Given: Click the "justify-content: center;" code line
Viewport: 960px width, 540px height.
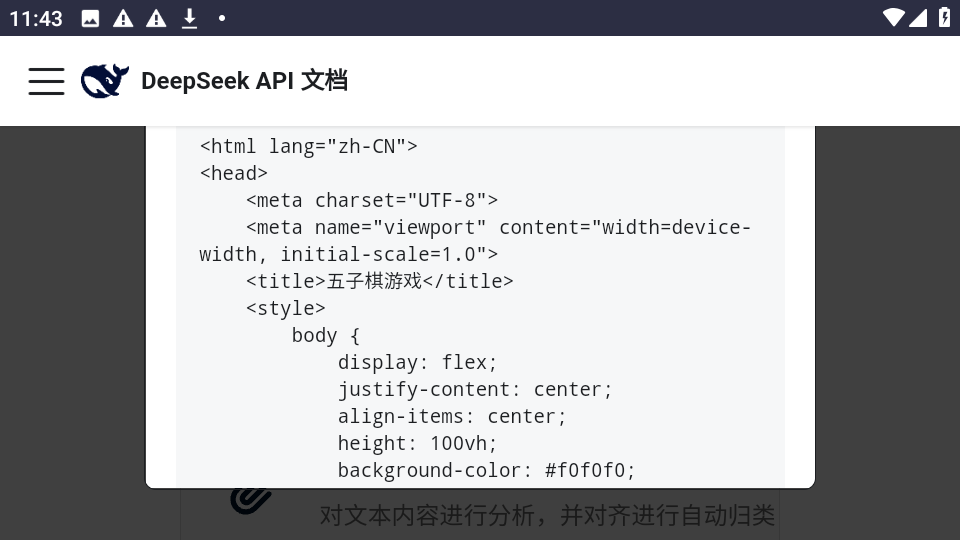Looking at the screenshot, I should tap(474, 389).
